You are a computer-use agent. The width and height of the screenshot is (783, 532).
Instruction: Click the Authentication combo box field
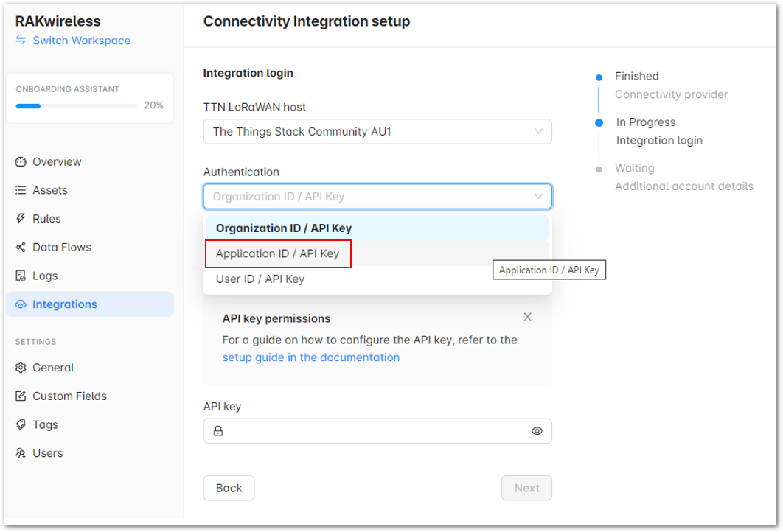tap(377, 197)
